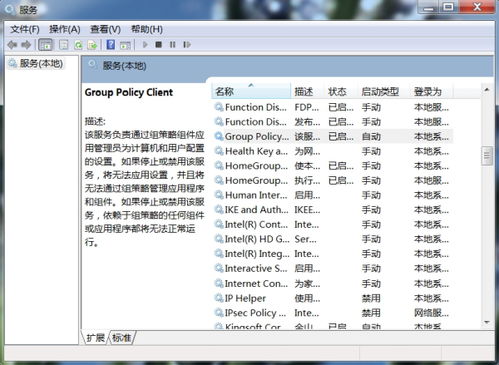This screenshot has width=499, height=365.
Task: Click 自动 startup type in Group Policy row
Action: [x=371, y=136]
